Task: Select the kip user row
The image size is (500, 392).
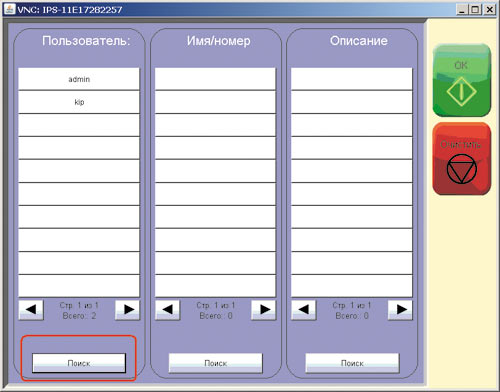Action: click(79, 102)
